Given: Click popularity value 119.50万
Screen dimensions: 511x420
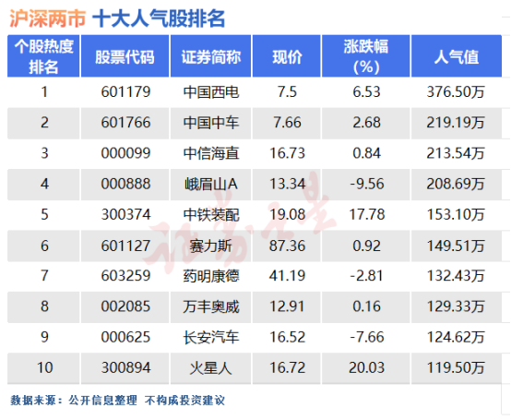Looking at the screenshot, I should [456, 368].
